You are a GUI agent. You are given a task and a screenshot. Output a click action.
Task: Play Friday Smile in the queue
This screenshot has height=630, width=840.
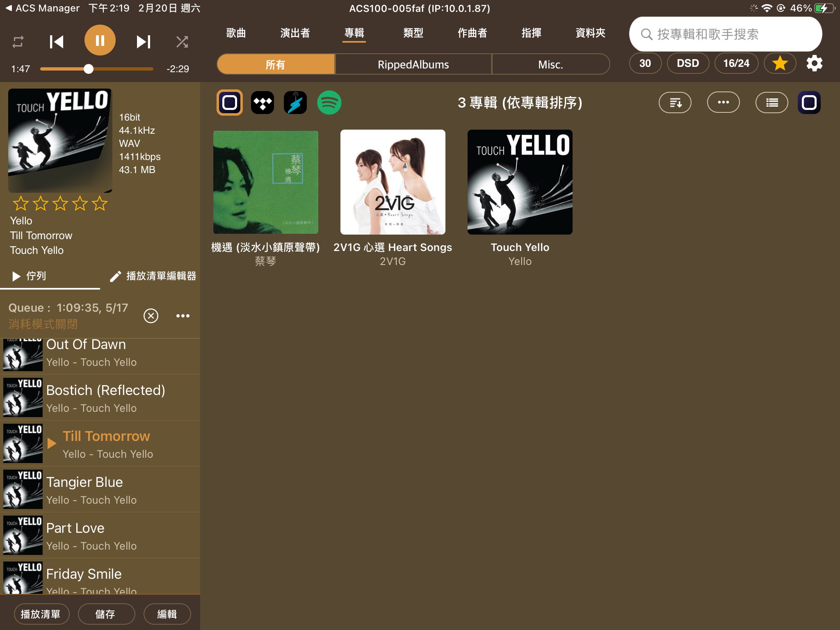100,576
